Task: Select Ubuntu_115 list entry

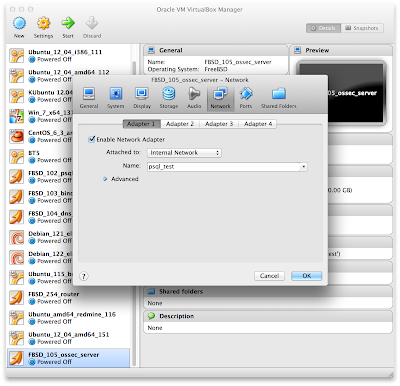Action: pyautogui.click(x=40, y=277)
